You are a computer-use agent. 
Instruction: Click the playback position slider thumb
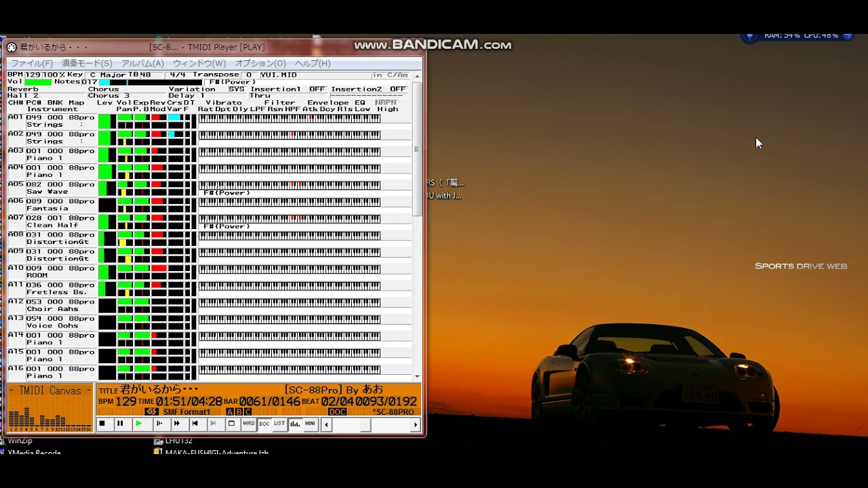click(x=365, y=425)
